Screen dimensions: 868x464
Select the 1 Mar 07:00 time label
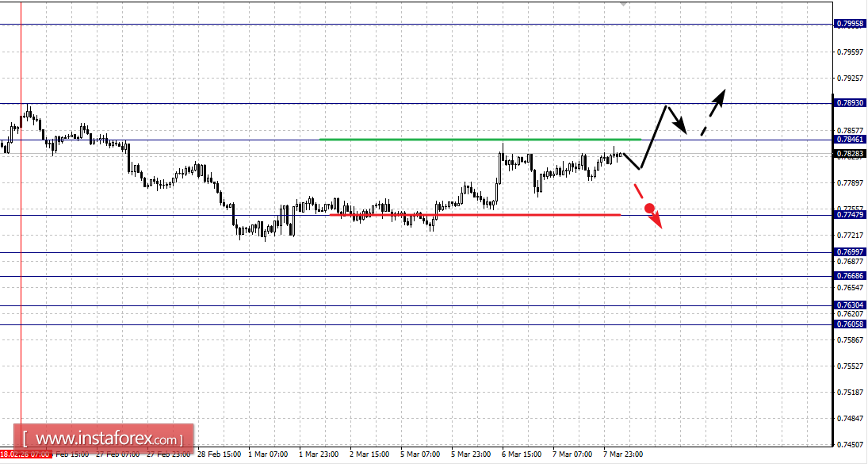coord(266,454)
